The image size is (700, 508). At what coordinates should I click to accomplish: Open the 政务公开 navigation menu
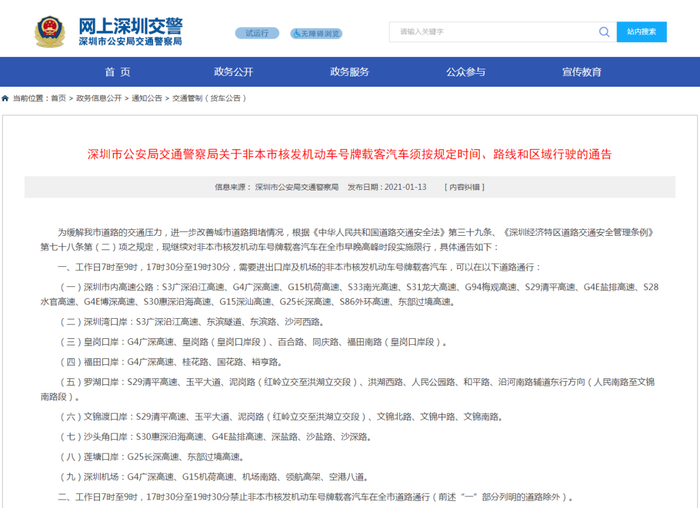click(x=233, y=72)
